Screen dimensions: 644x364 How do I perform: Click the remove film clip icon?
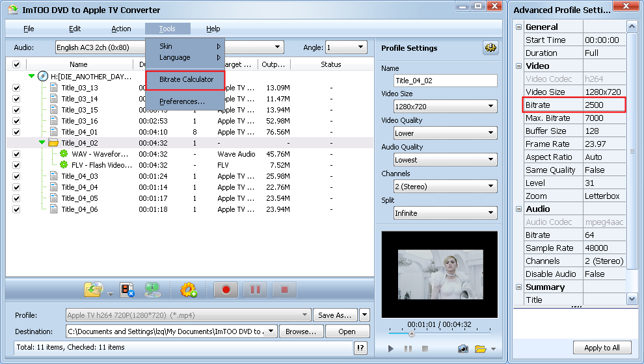(x=127, y=290)
